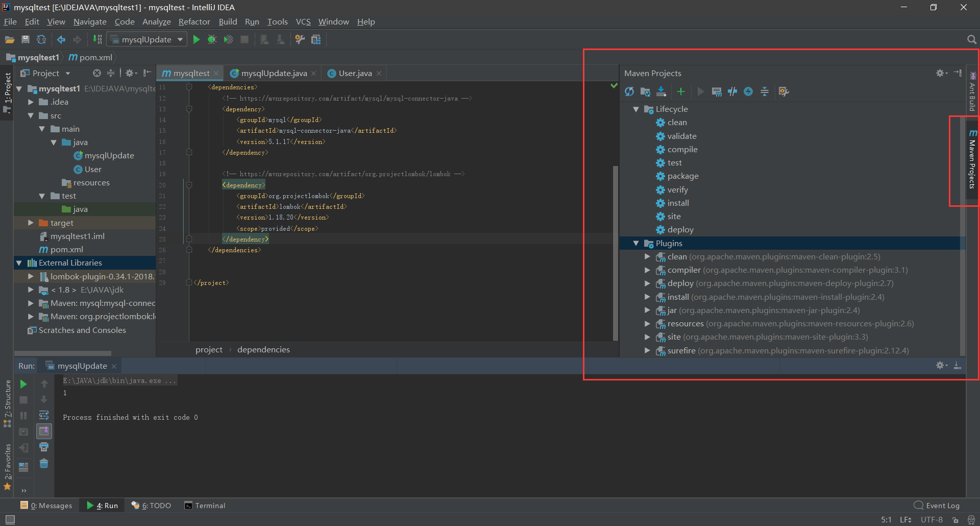This screenshot has width=980, height=526.
Task: Click the Debug bug icon in main toolbar
Action: click(x=212, y=40)
